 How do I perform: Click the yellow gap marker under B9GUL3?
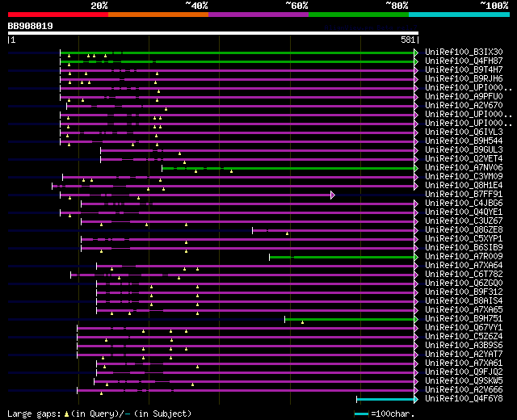(x=179, y=153)
